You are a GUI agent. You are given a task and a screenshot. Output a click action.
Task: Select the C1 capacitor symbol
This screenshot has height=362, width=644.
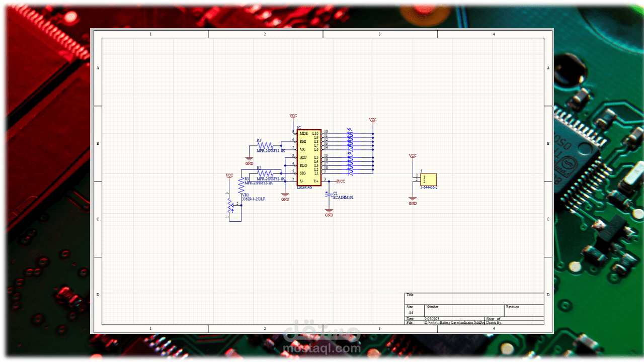329,194
